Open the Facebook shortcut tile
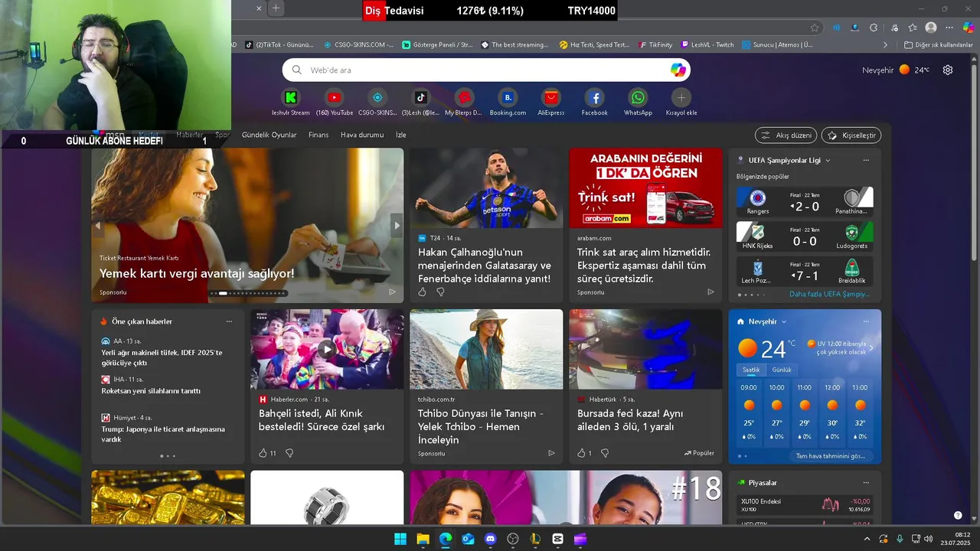Screen dimensions: 980x551 coord(594,103)
